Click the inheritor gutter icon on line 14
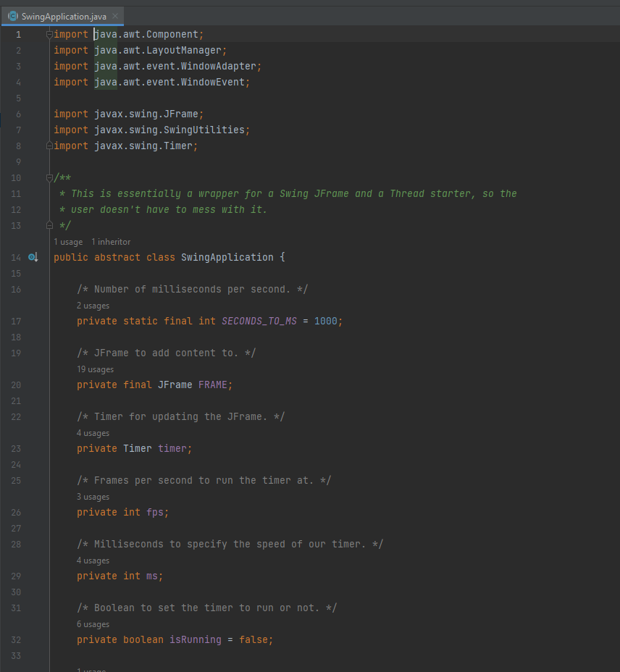620x672 pixels. pyautogui.click(x=33, y=257)
